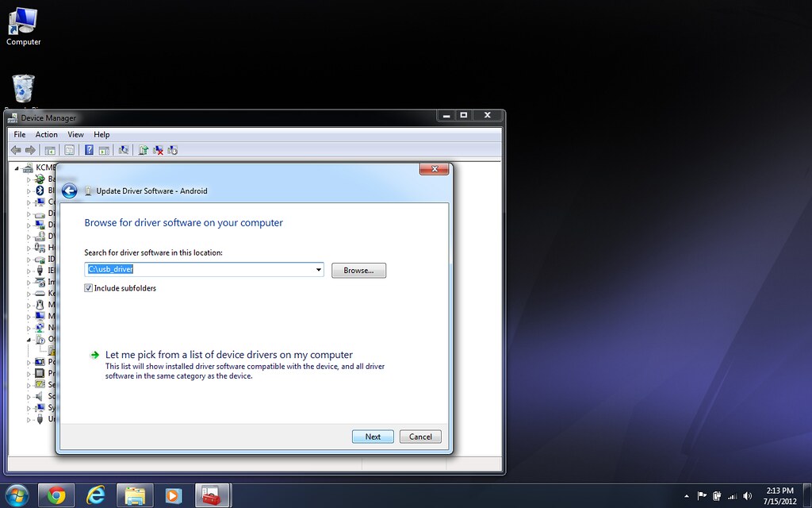Open the Action Center flag tray icon

click(703, 496)
